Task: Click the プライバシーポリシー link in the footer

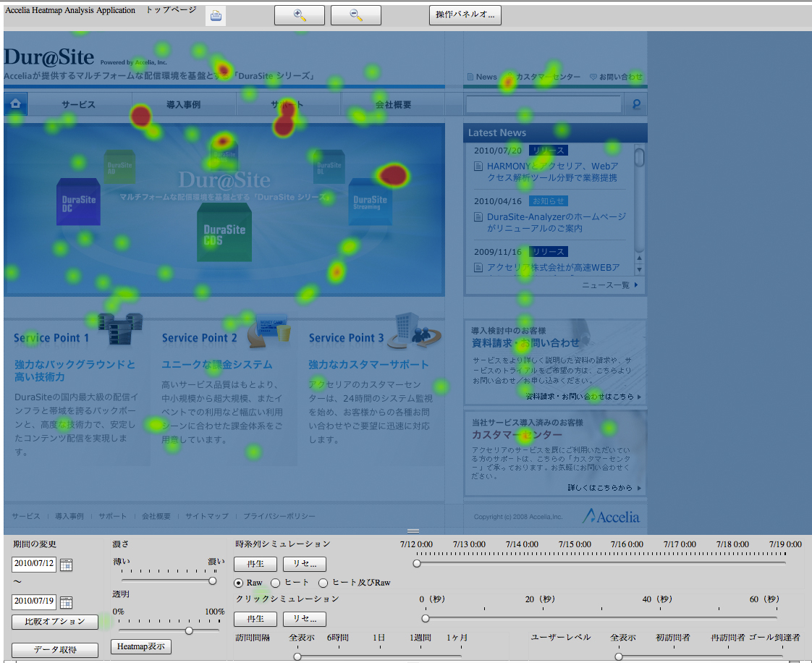Action: coord(279,516)
